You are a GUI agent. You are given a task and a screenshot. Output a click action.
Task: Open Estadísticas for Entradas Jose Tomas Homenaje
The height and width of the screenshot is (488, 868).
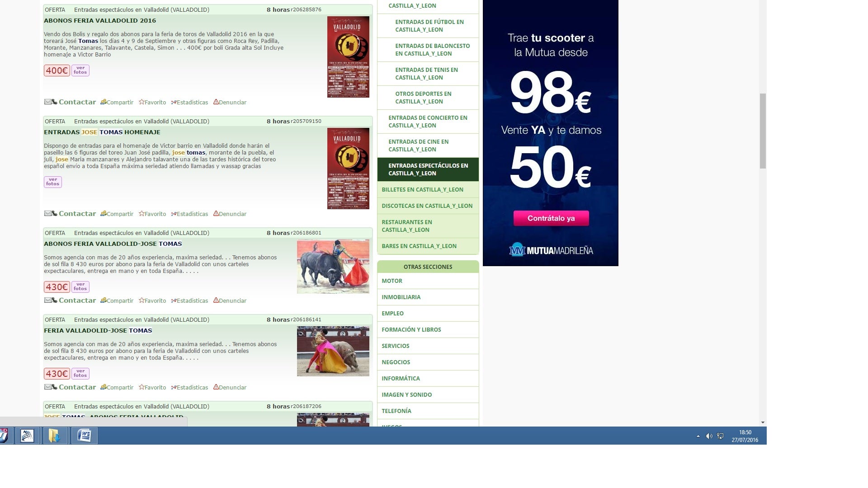(x=189, y=214)
